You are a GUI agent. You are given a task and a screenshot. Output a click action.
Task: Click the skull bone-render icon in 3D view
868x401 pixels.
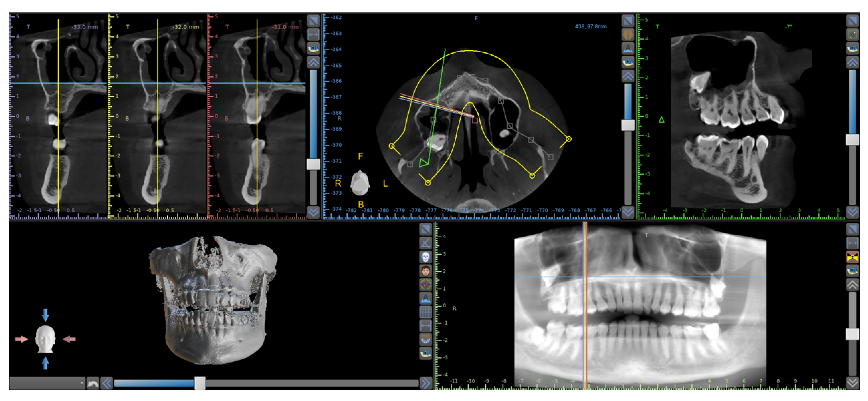pyautogui.click(x=426, y=257)
